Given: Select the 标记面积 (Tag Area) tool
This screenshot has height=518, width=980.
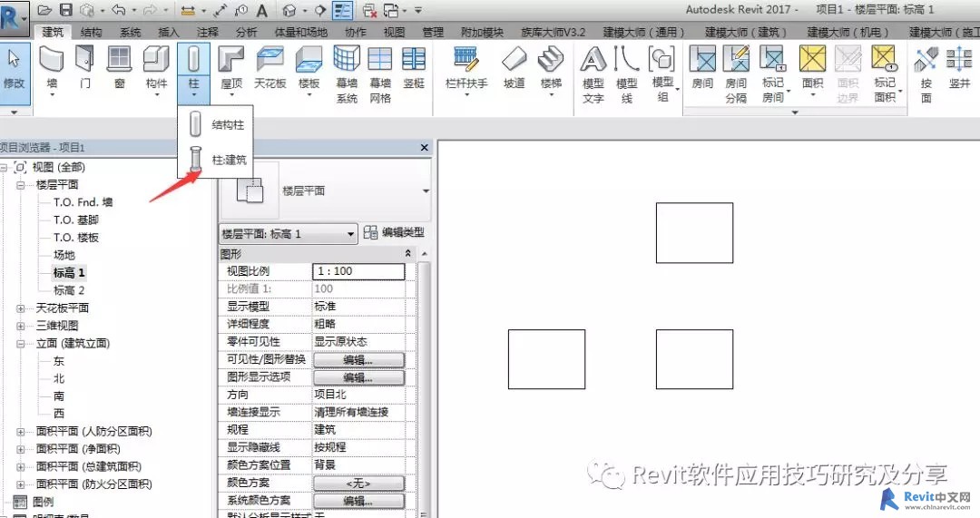Looking at the screenshot, I should 887,73.
